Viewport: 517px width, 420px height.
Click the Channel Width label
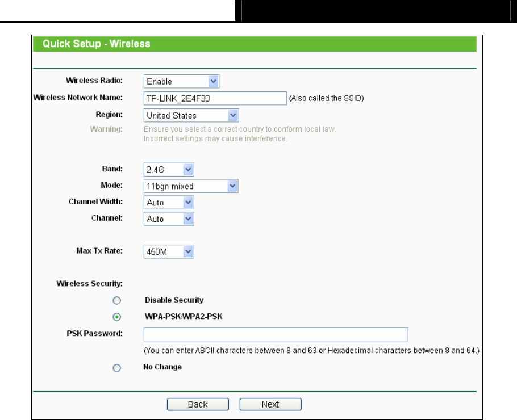click(x=95, y=201)
